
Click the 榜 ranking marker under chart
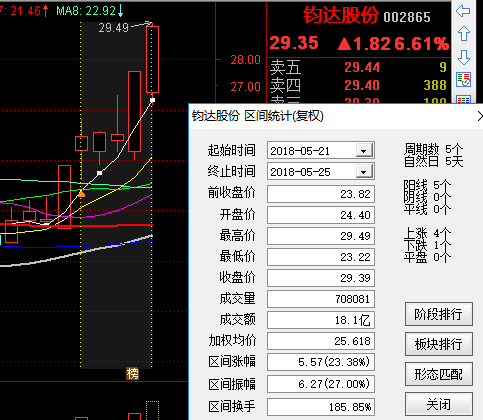(132, 374)
